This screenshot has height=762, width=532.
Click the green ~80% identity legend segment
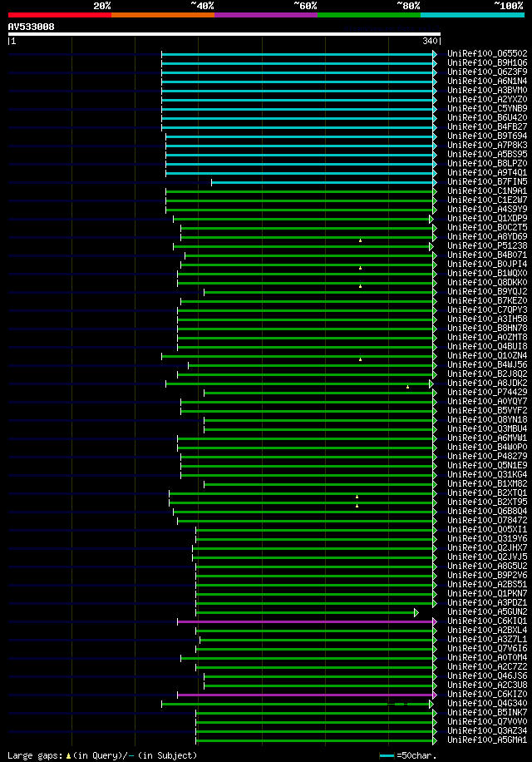point(369,15)
